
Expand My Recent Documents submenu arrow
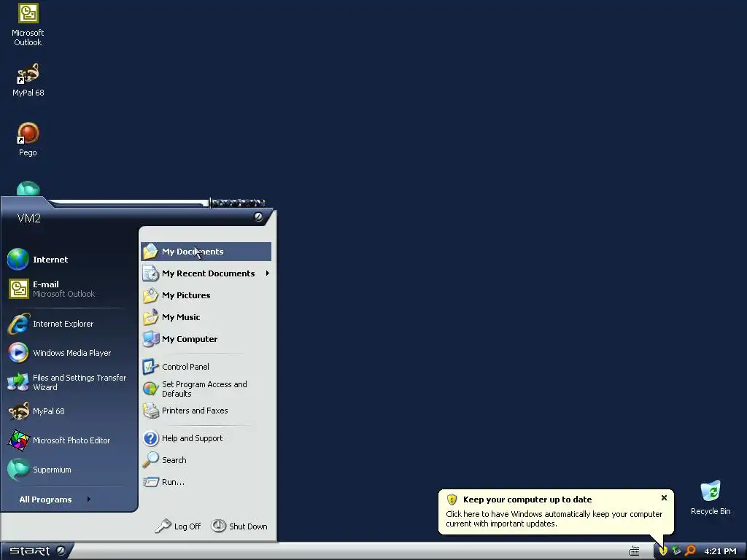coord(267,273)
